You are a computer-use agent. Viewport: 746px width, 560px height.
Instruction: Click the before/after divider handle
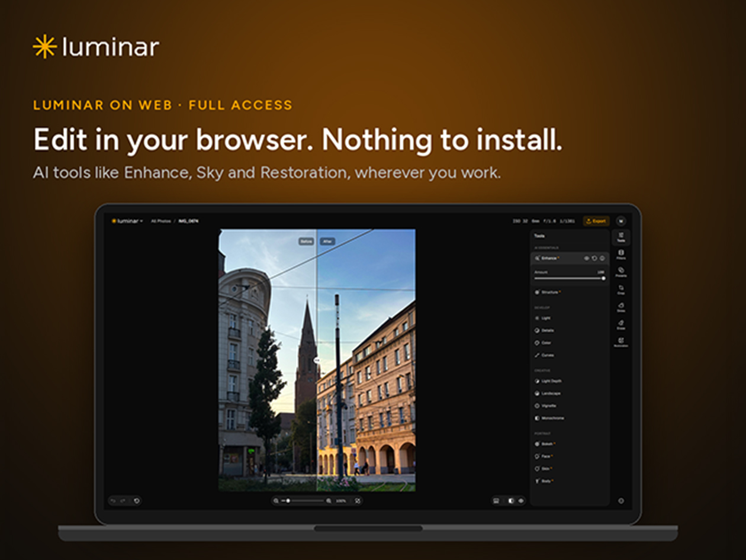[x=317, y=359]
